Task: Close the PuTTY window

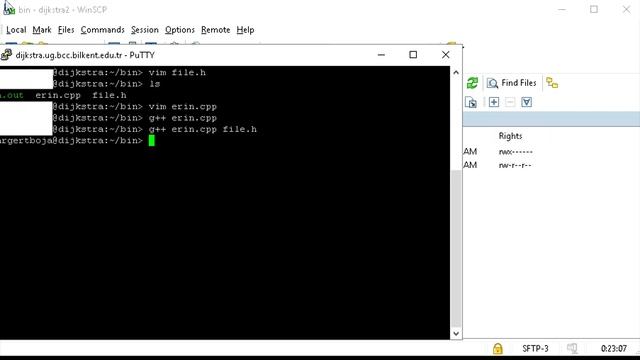Action: click(445, 55)
